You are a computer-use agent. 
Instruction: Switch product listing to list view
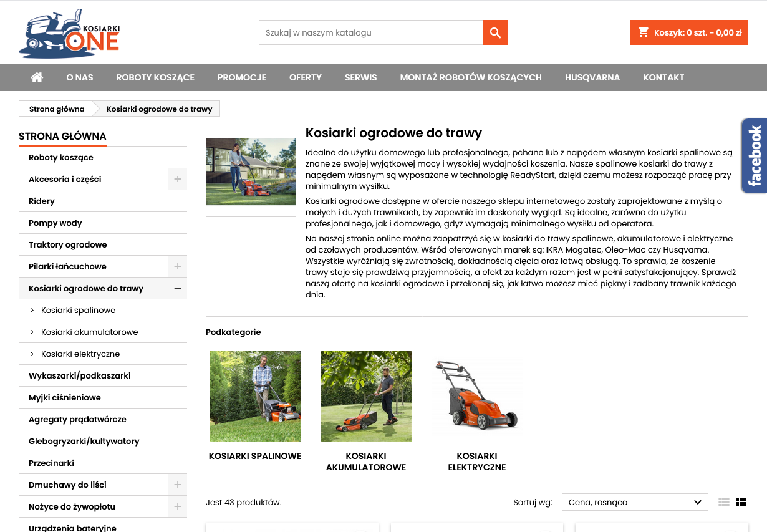coord(723,501)
